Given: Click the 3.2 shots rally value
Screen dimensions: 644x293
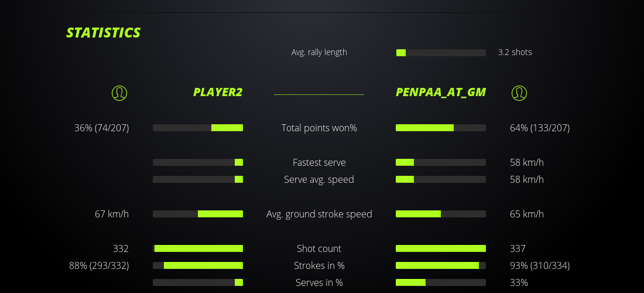Looking at the screenshot, I should [515, 52].
